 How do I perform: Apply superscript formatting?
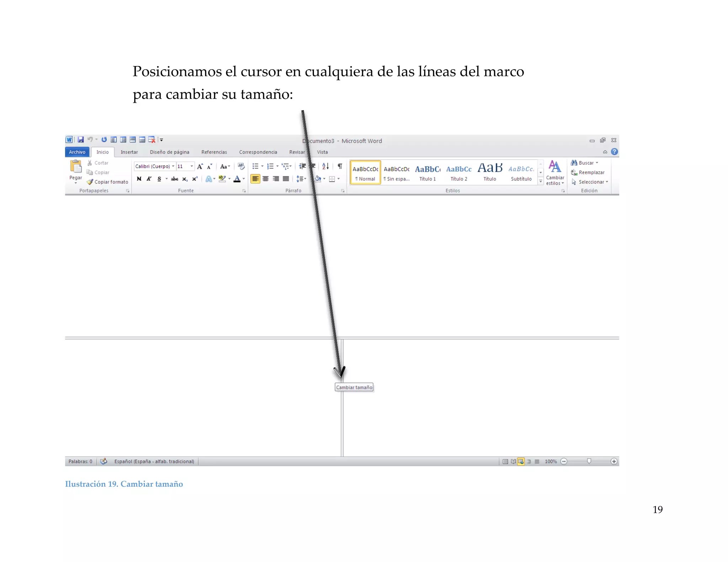[x=195, y=179]
